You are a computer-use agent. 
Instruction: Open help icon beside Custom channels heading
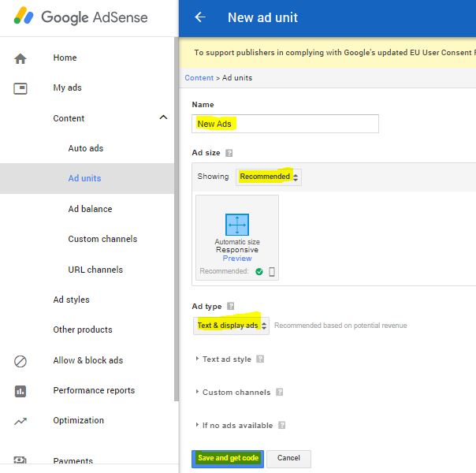[x=279, y=392]
